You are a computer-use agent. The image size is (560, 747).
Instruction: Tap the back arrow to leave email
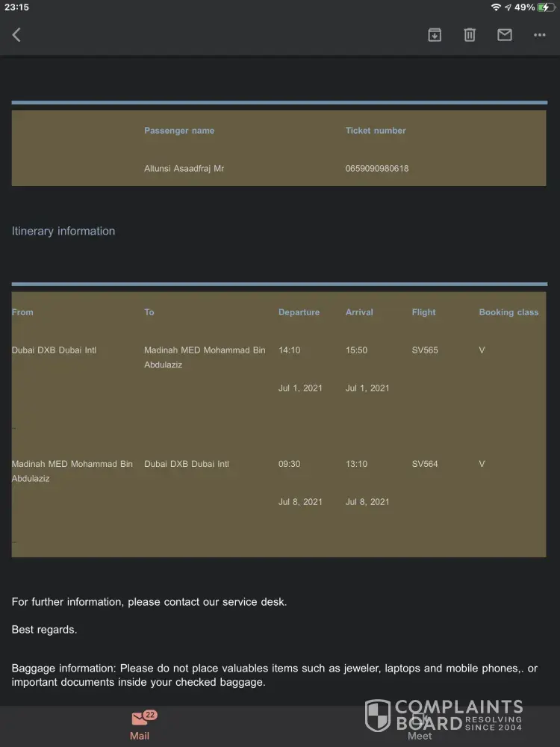(16, 34)
